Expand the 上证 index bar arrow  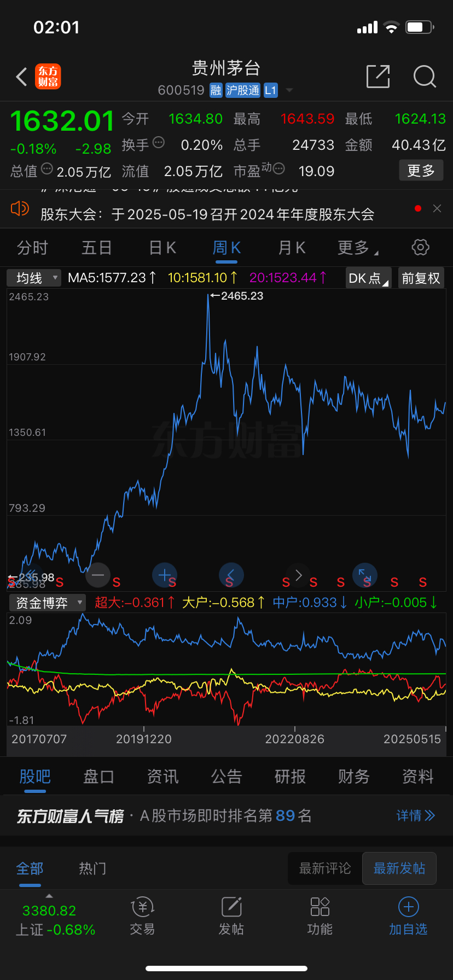[x=49, y=896]
